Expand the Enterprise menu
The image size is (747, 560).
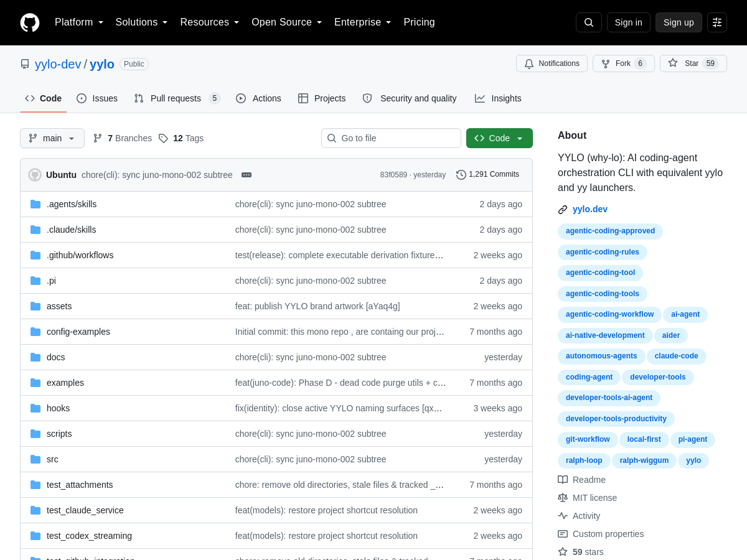tap(363, 22)
